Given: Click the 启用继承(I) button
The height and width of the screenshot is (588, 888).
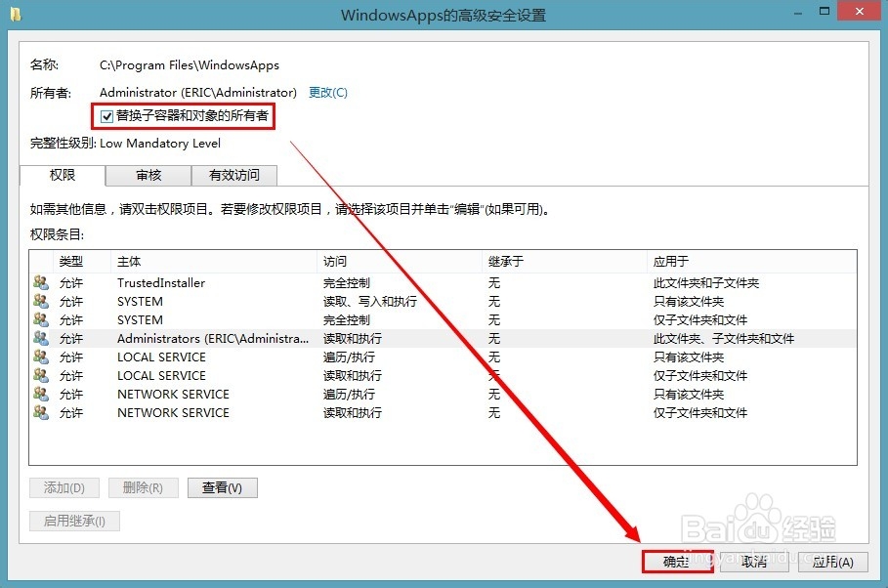Looking at the screenshot, I should click(x=74, y=521).
